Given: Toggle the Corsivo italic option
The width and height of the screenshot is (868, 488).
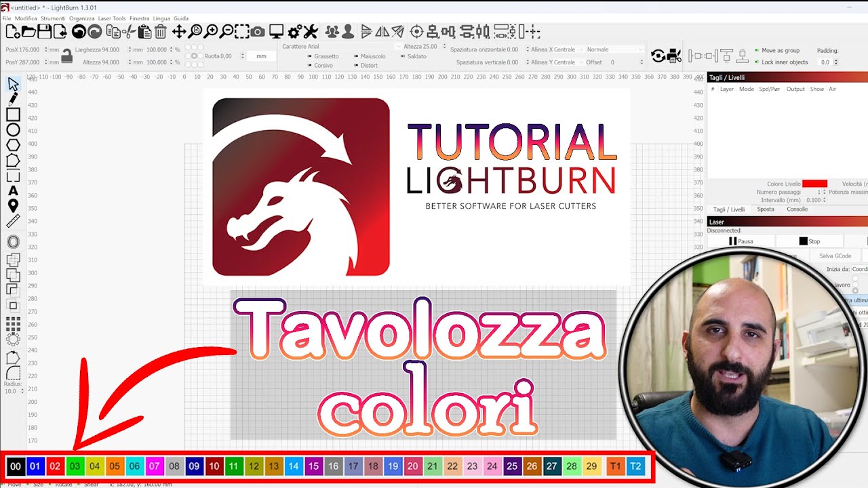Looking at the screenshot, I should [319, 66].
